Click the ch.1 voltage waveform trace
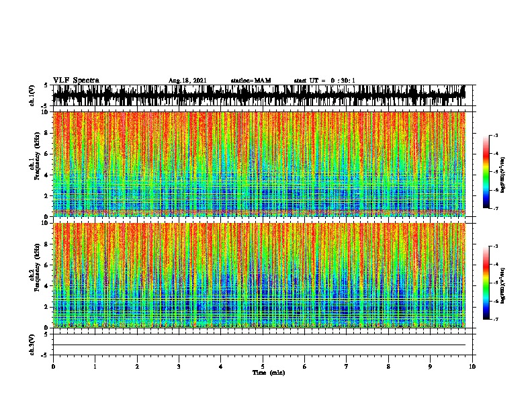This screenshot has width=532, height=411. 259,95
